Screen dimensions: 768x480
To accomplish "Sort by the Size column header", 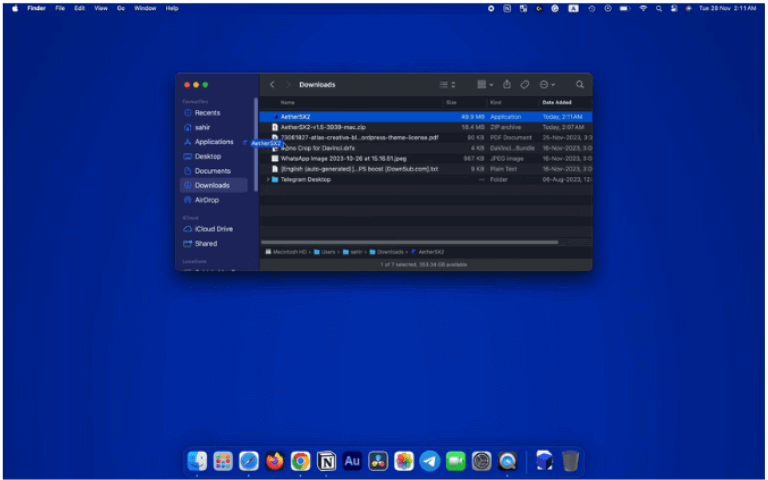I will click(x=451, y=102).
